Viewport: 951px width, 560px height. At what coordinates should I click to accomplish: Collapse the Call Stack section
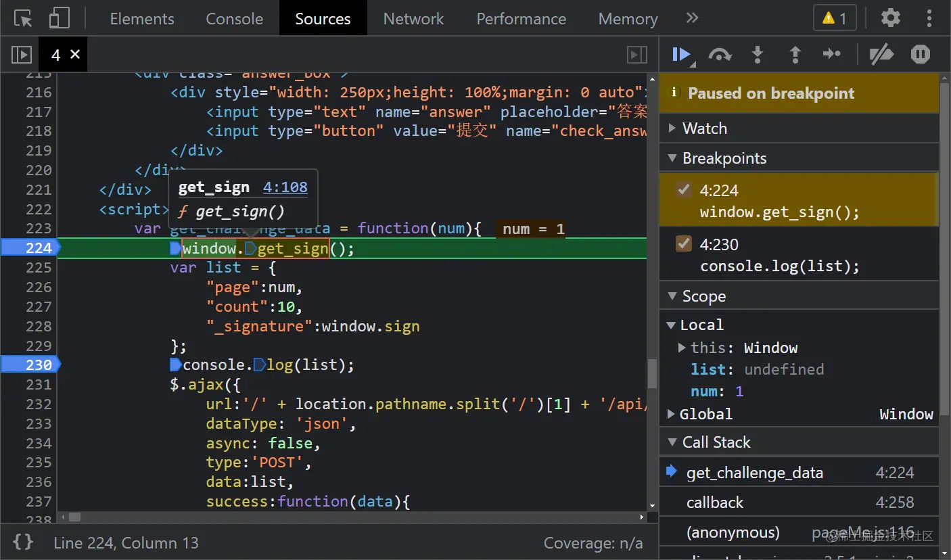click(799, 442)
